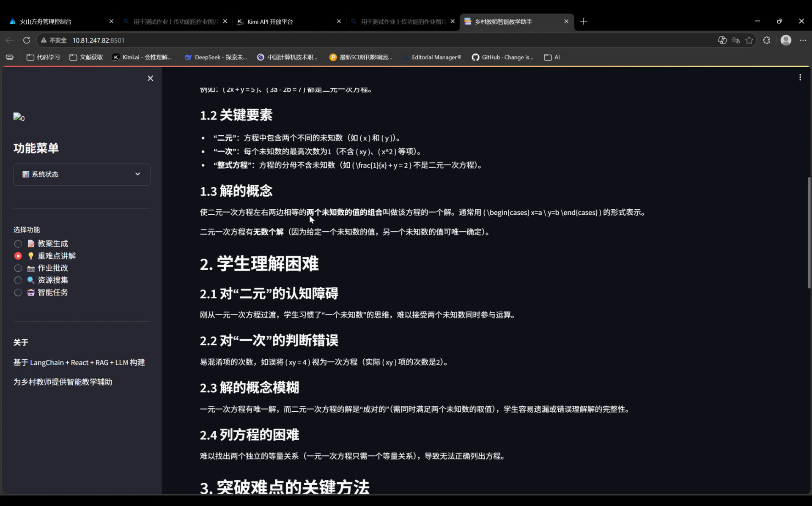Select the 作业批改 radio option
This screenshot has height=506, width=812.
(18, 268)
